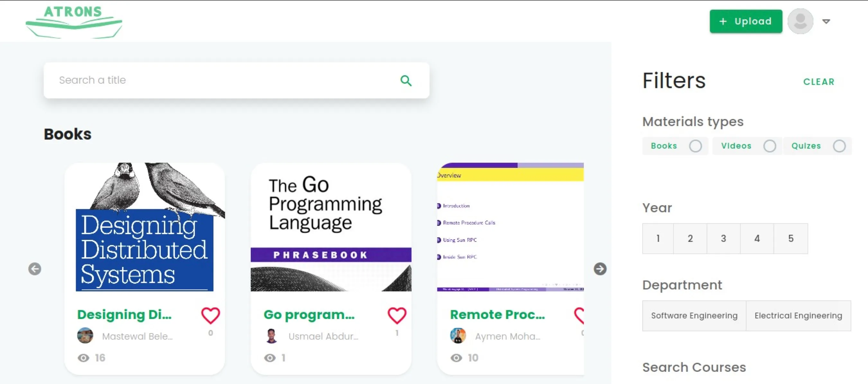Expand the account dropdown arrow
Screen dimensions: 868x384
[x=826, y=22]
